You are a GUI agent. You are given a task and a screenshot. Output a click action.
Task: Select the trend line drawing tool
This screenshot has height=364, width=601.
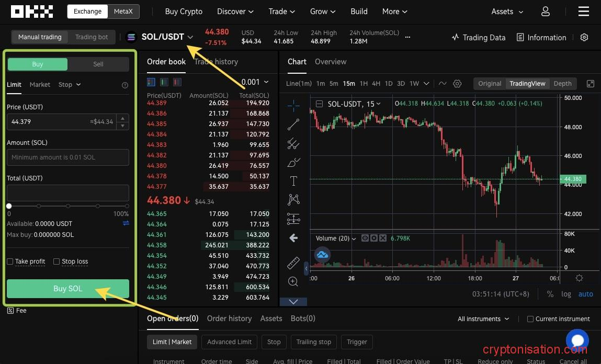click(293, 124)
